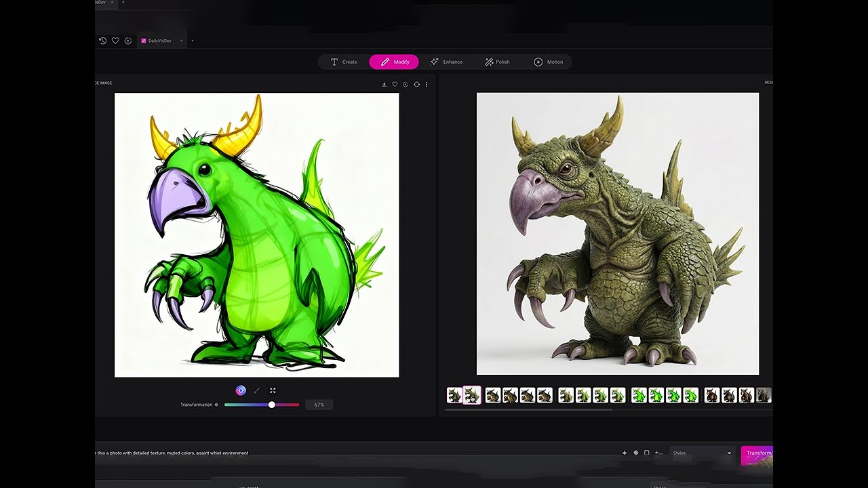The image size is (868, 488).
Task: Click the Transformation slider handle
Action: tap(272, 405)
